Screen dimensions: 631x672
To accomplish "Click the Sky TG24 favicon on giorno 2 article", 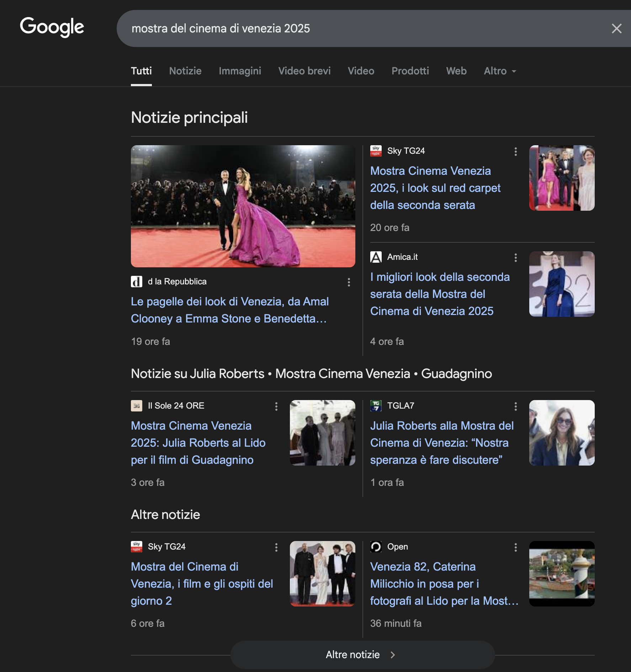I will pyautogui.click(x=137, y=547).
